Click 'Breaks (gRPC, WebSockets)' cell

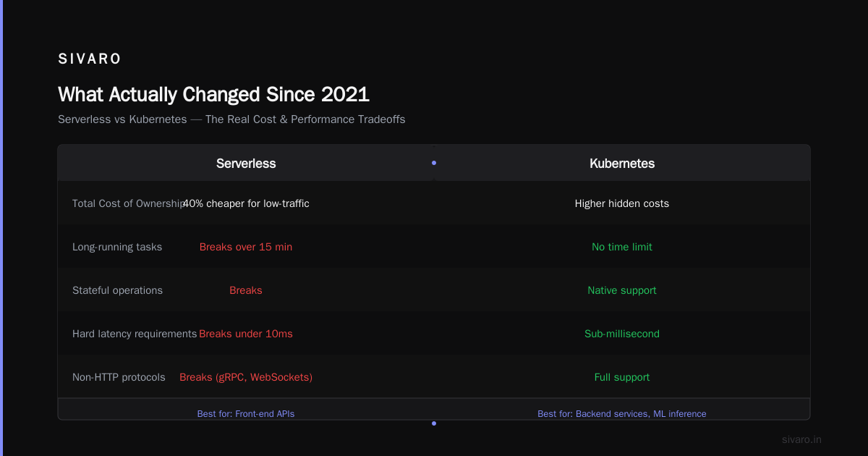[246, 378]
